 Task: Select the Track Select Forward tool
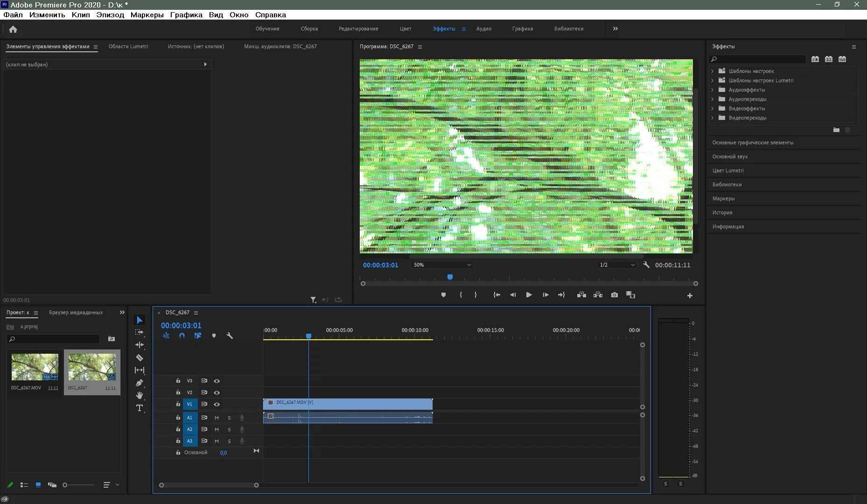(140, 332)
